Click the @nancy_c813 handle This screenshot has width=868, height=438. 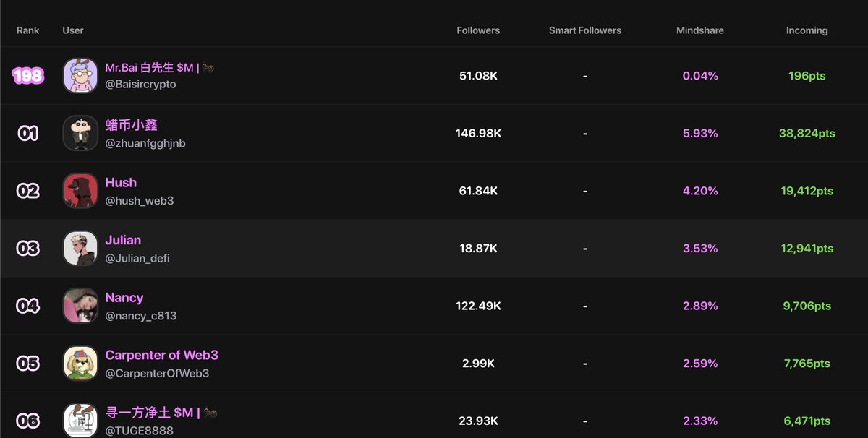[x=141, y=316]
